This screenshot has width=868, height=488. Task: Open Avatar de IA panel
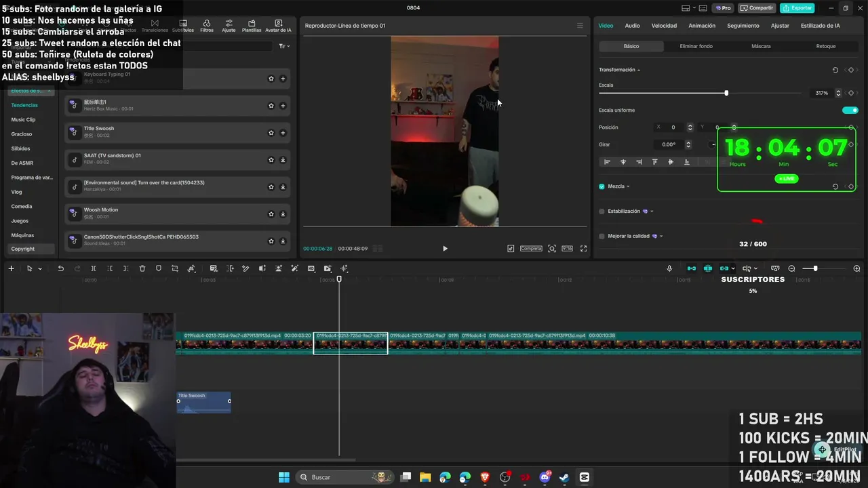point(278,26)
